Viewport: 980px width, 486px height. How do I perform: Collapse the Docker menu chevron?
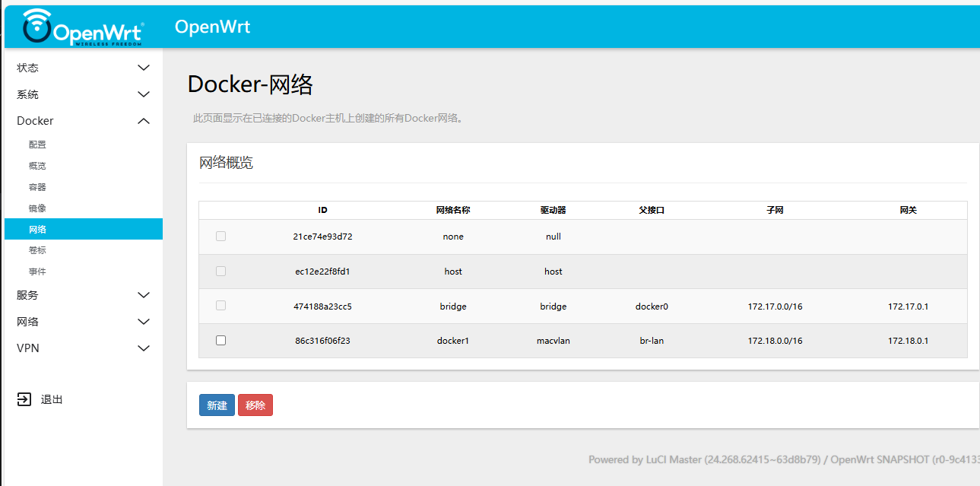[x=144, y=121]
